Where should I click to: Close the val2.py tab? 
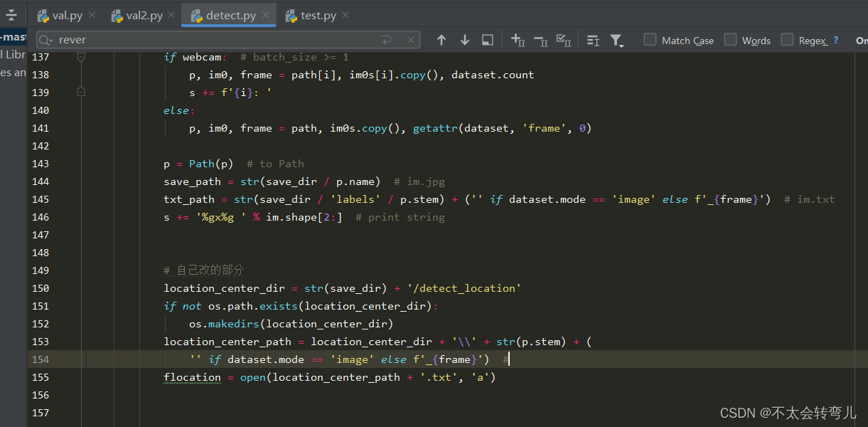172,15
